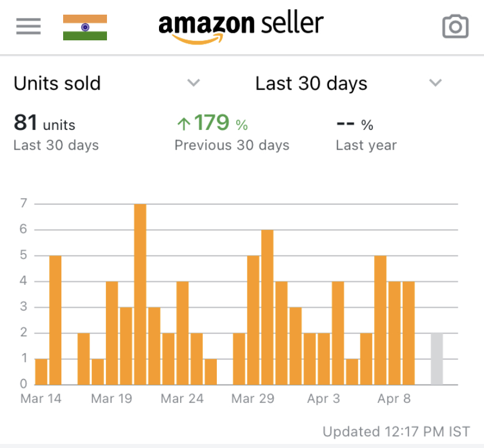Click the Apr 8 axis date label

point(394,399)
